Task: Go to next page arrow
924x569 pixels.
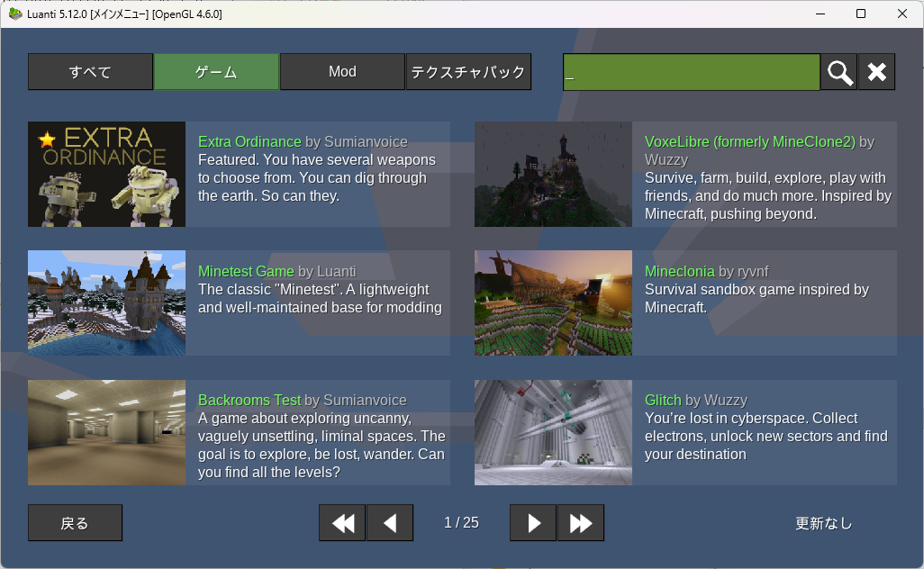Action: (x=533, y=522)
